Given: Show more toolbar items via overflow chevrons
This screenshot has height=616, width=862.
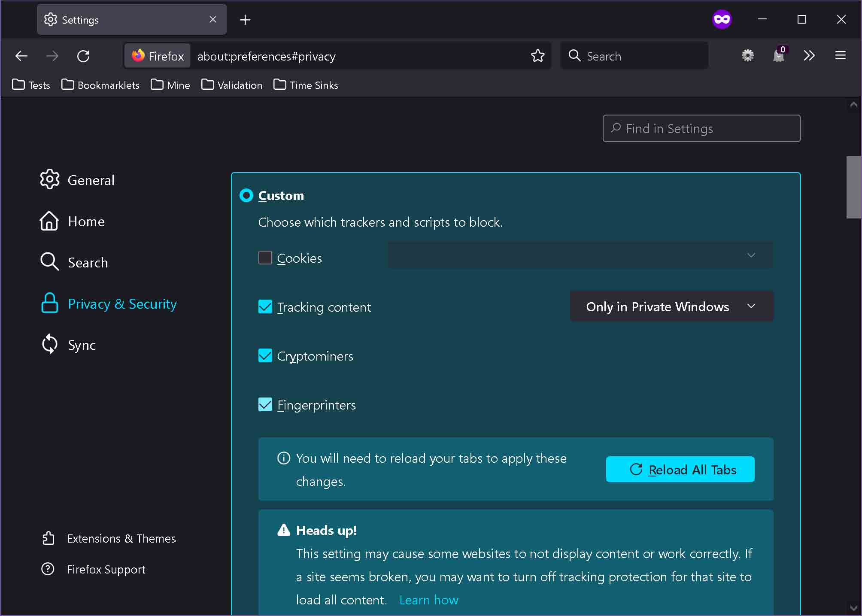Looking at the screenshot, I should [x=809, y=55].
